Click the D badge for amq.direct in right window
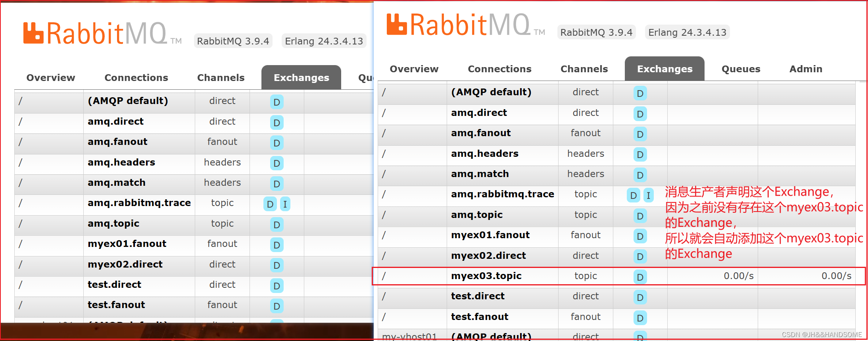Screen dimensions: 868x341 tap(640, 114)
